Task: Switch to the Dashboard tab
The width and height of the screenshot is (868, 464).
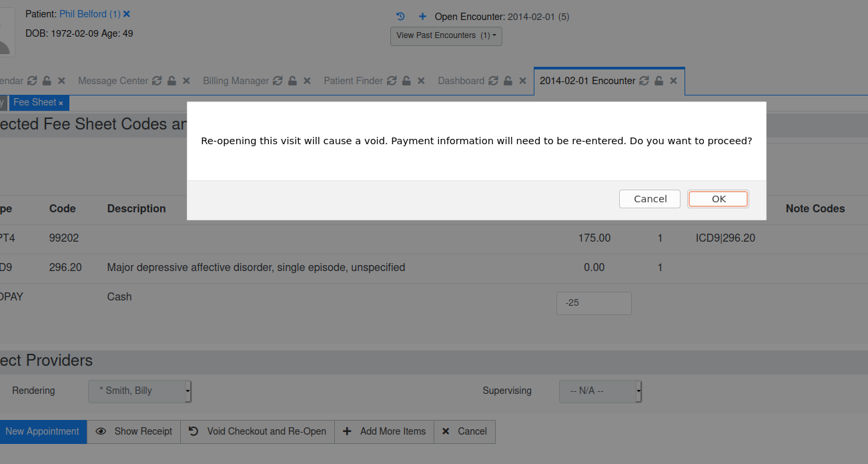Action: tap(462, 80)
